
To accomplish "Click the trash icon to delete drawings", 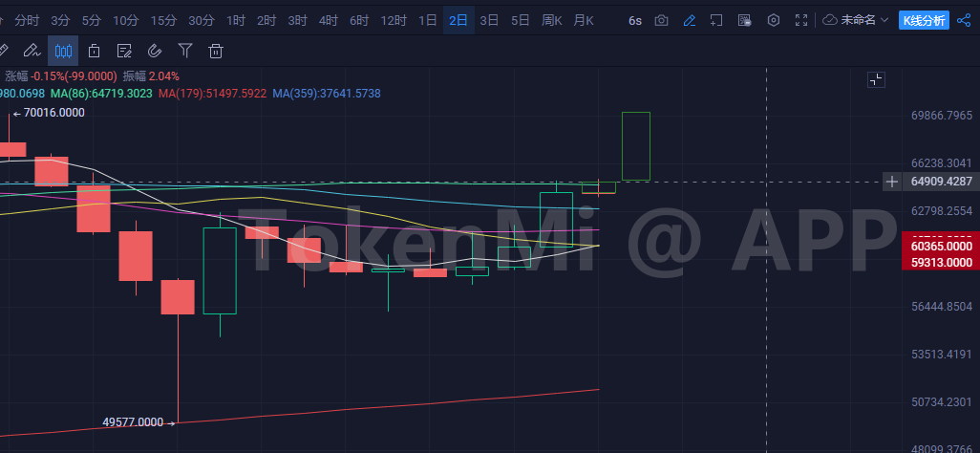I will click(216, 51).
